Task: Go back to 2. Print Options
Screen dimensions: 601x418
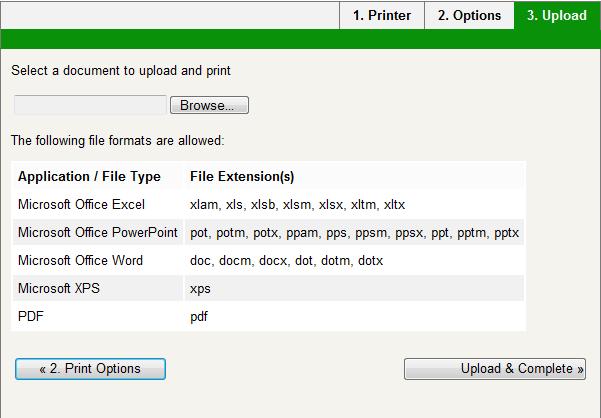Action: tap(90, 369)
